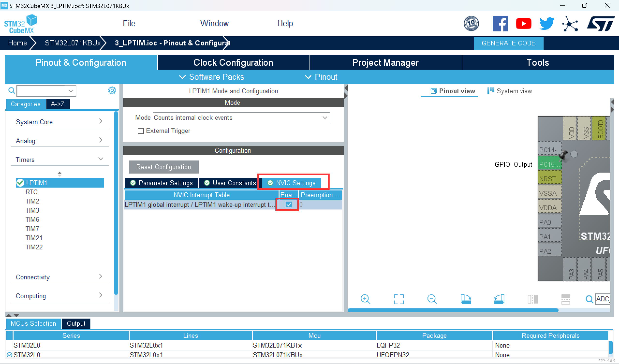The image size is (619, 364).
Task: Click the STM32CubeMX cube logo
Action: tap(20, 24)
